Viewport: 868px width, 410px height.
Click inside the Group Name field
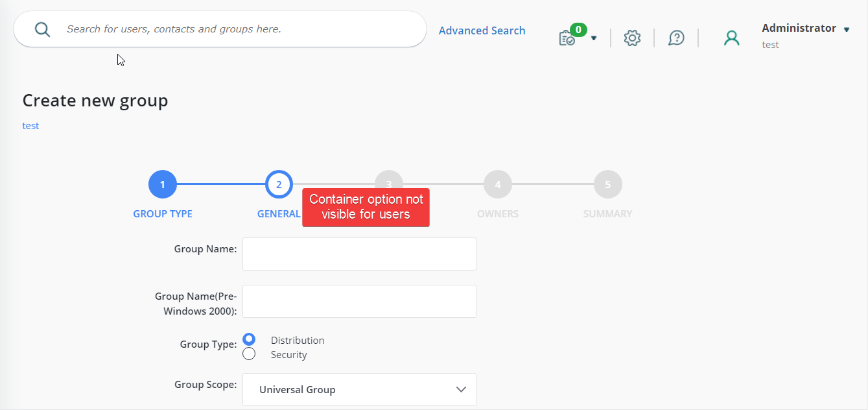pyautogui.click(x=359, y=254)
